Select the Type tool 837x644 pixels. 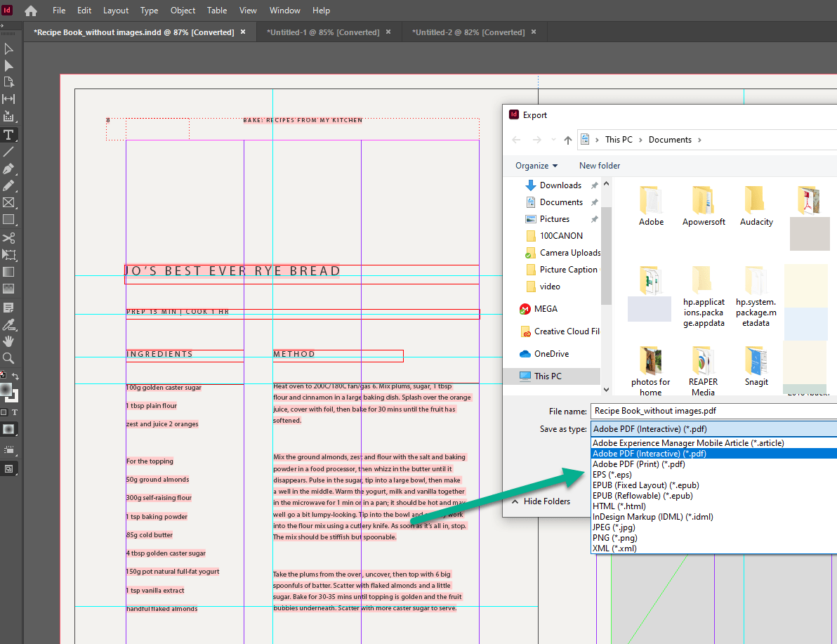pos(9,135)
